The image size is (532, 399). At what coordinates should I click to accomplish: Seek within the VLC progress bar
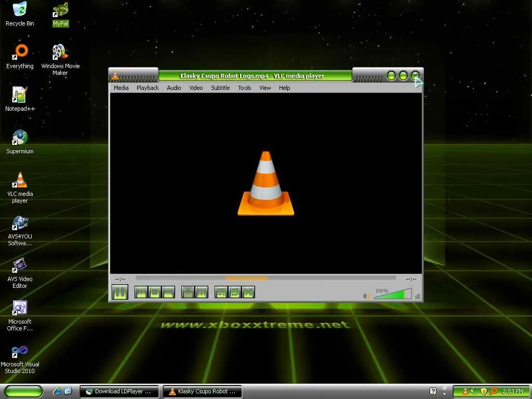tap(265, 278)
